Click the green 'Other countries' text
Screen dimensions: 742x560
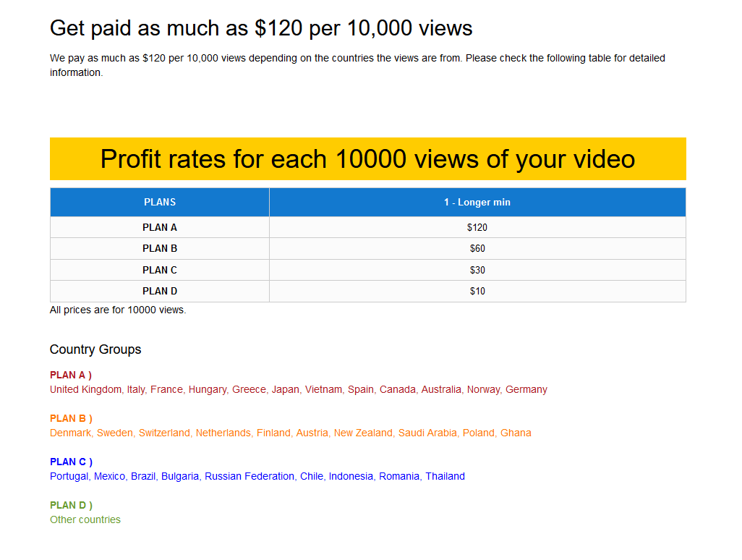click(85, 519)
